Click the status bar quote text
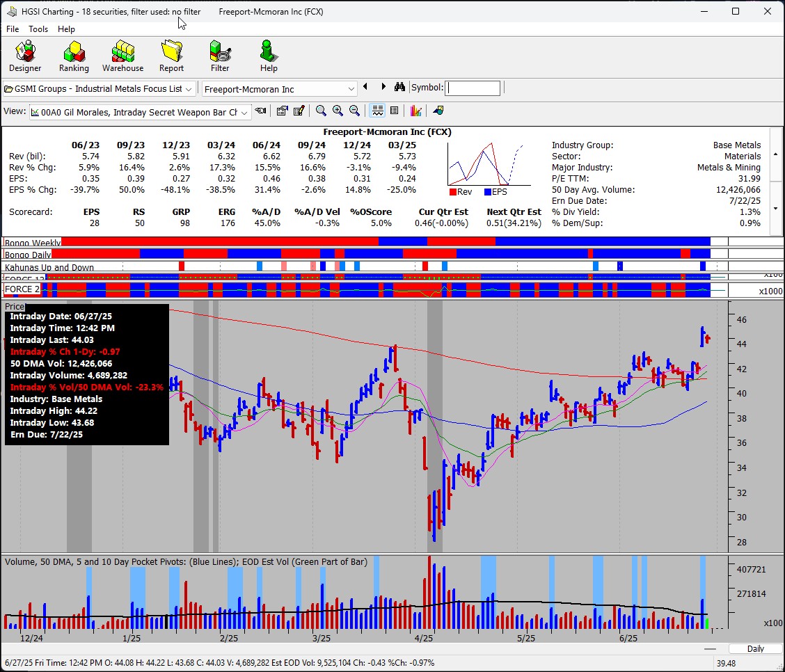785x672 pixels. tap(219, 663)
